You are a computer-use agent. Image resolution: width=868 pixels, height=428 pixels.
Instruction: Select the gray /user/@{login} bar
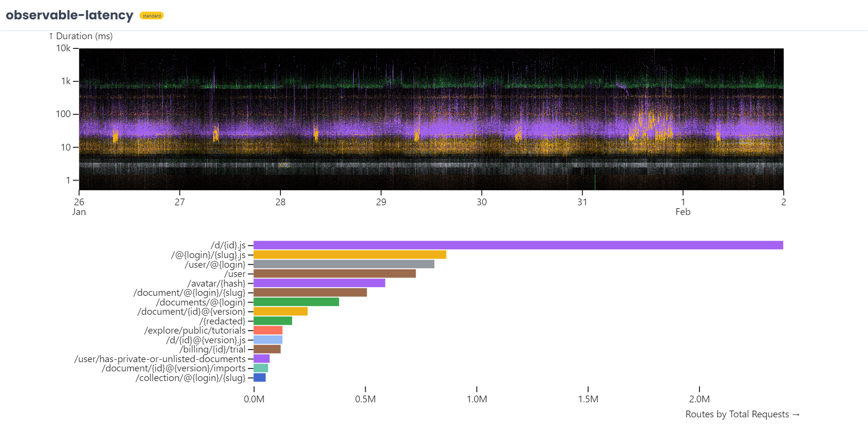pyautogui.click(x=344, y=264)
